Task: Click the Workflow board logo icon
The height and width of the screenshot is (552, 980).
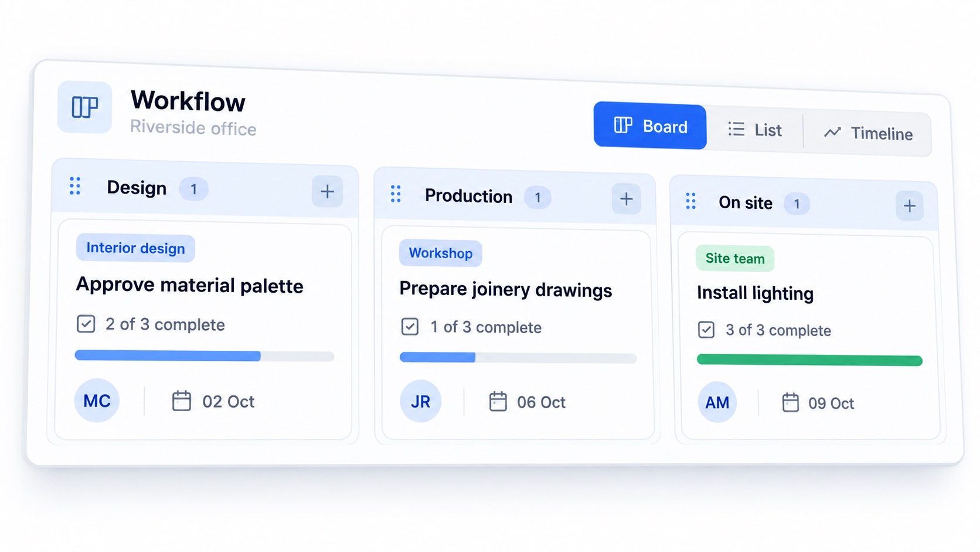Action: (84, 107)
